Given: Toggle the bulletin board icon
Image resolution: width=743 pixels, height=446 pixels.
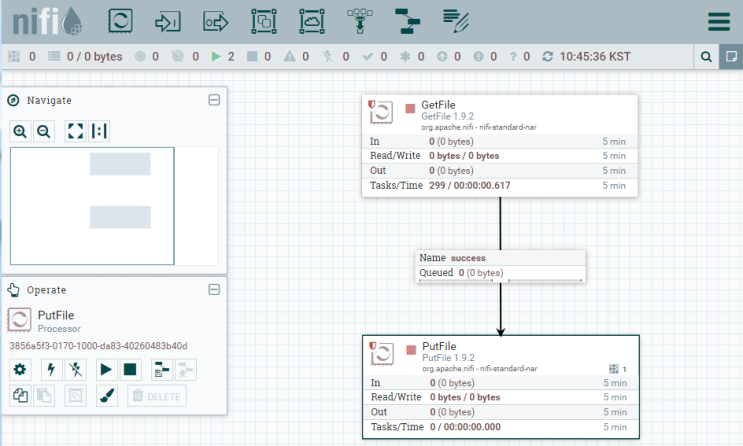Looking at the screenshot, I should pos(731,57).
